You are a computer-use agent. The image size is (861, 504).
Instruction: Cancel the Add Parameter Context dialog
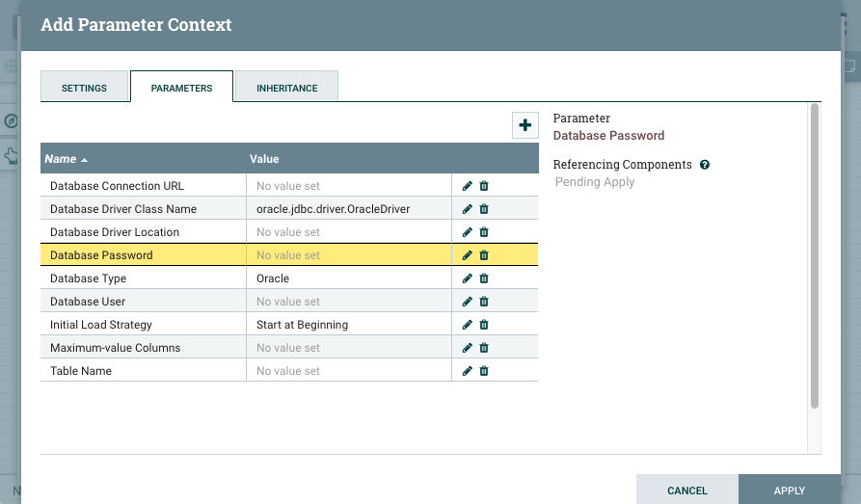pyautogui.click(x=686, y=491)
